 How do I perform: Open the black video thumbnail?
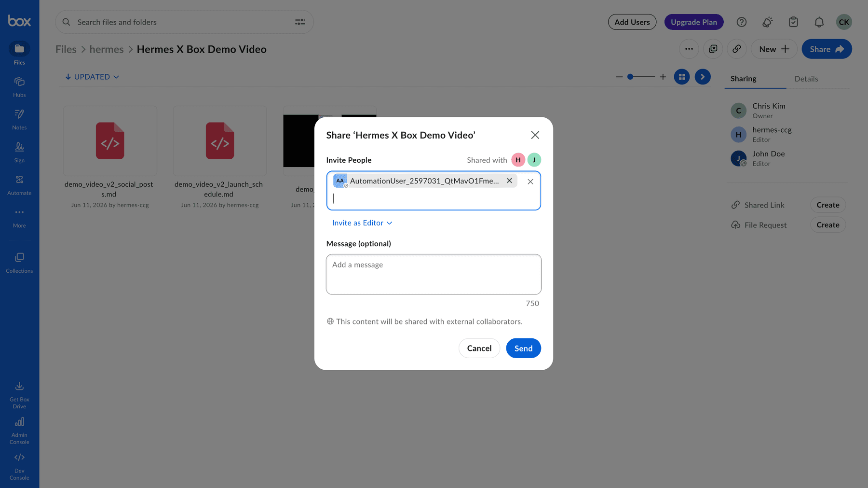[x=299, y=141]
